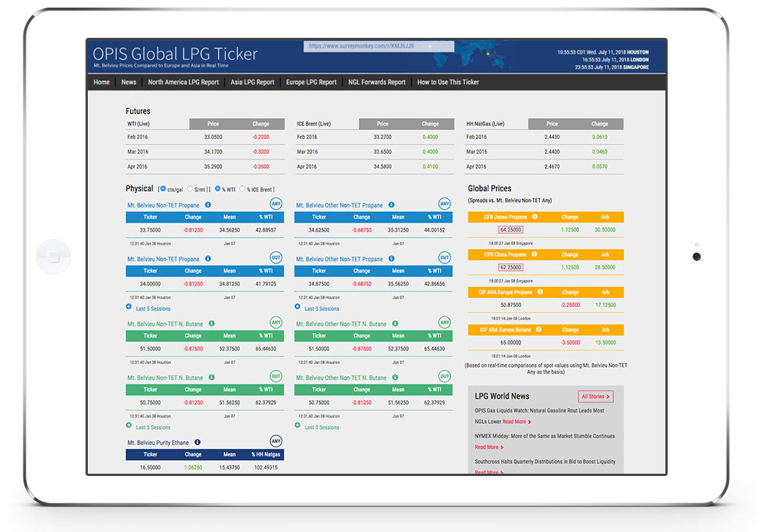Choose the % ICE Brent radio option
This screenshot has width=757, height=532.
243,188
